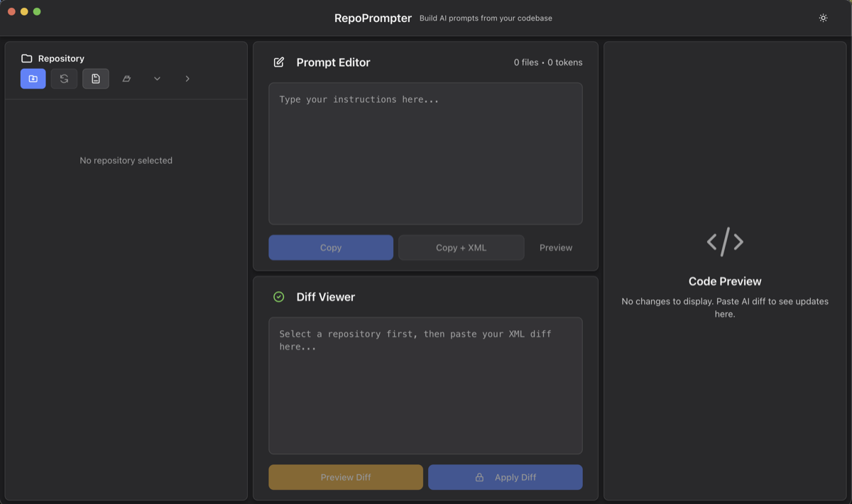Expand the tree using the down chevron
The width and height of the screenshot is (852, 504).
tap(157, 78)
